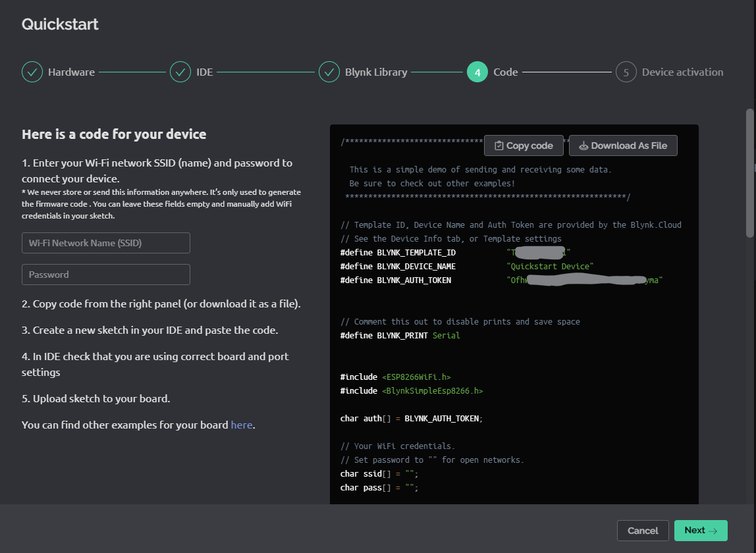Proceed with the Next button
756x553 pixels.
tap(701, 531)
